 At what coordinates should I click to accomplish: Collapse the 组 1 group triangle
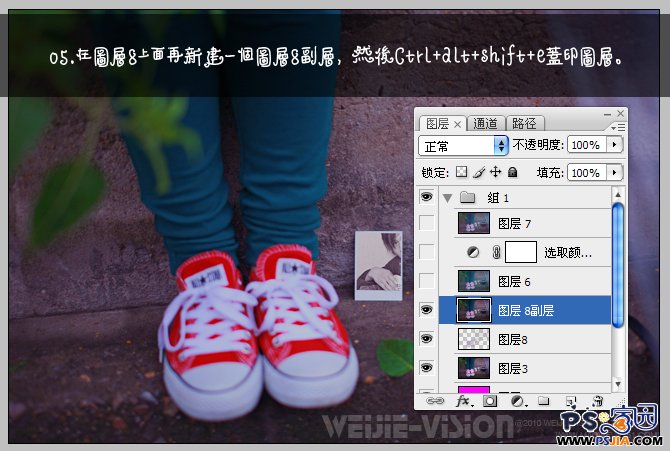[x=447, y=198]
